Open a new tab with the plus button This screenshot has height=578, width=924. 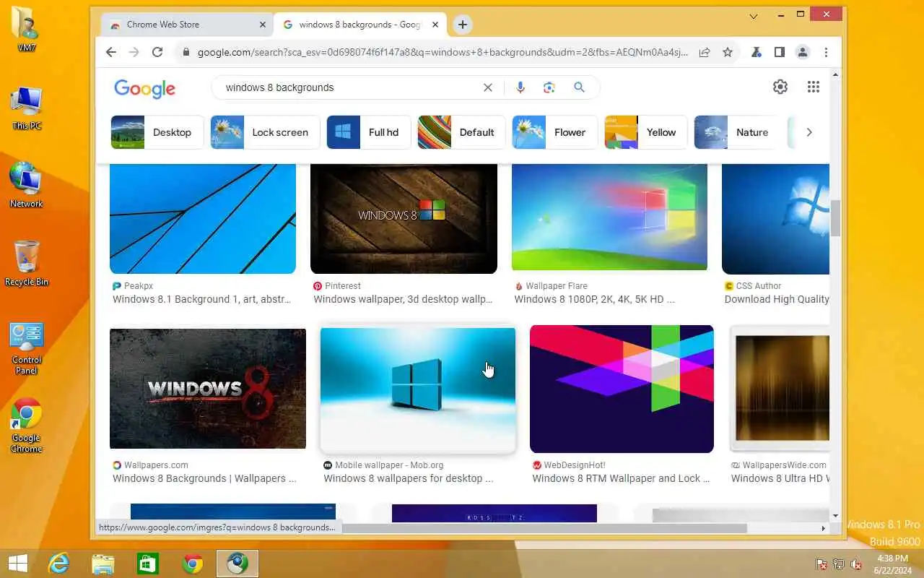463,25
